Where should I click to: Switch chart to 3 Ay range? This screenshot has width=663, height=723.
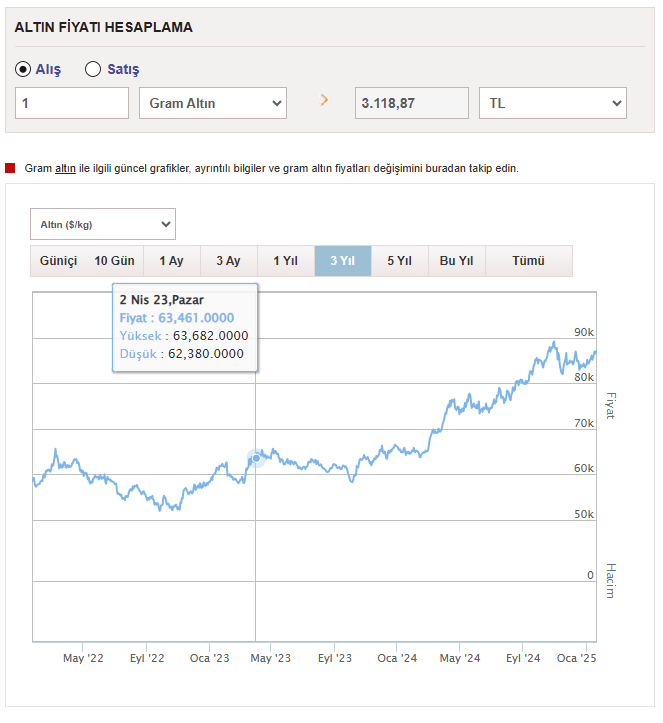[229, 261]
